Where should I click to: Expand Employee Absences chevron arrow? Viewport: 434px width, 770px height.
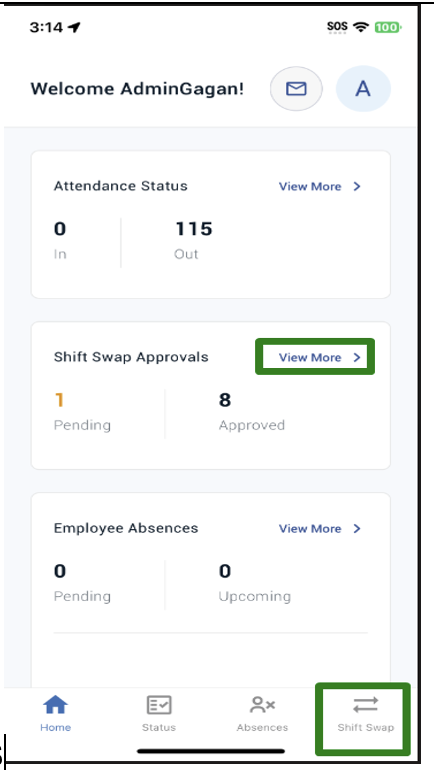click(x=357, y=528)
